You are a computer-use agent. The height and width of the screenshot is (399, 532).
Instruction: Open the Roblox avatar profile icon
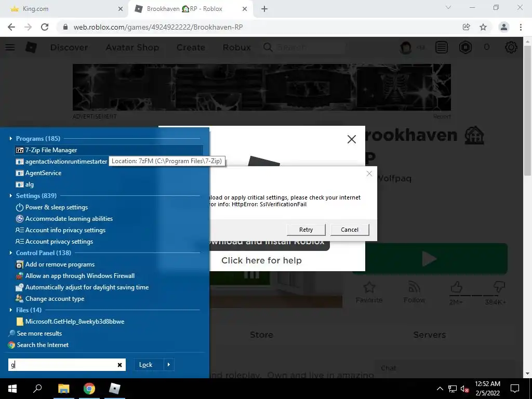coord(406,47)
